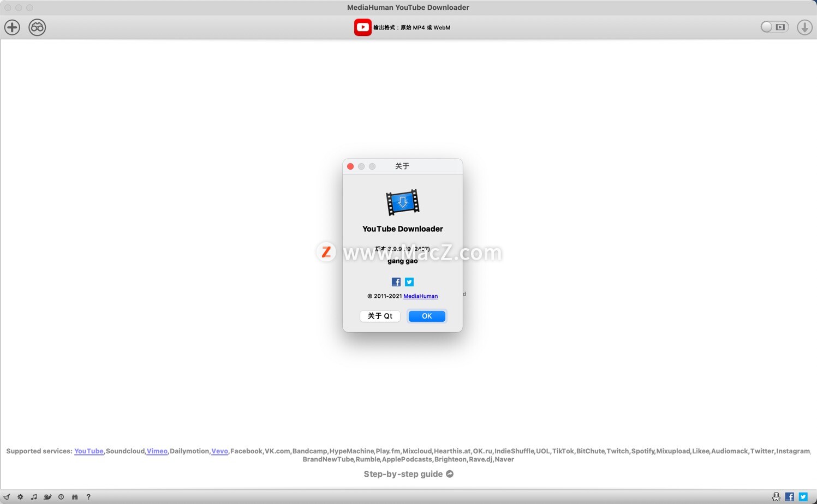Click the Rumble service name

[367, 459]
